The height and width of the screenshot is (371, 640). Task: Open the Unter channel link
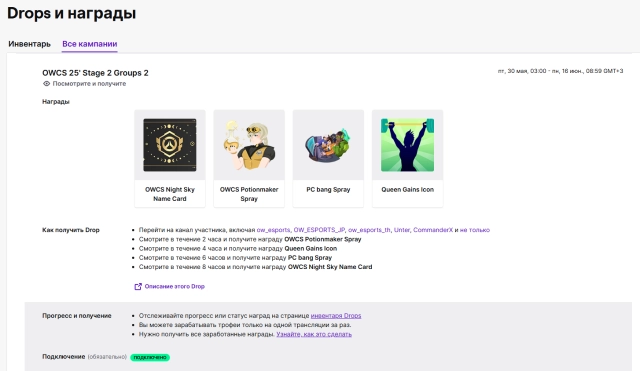[402, 230]
